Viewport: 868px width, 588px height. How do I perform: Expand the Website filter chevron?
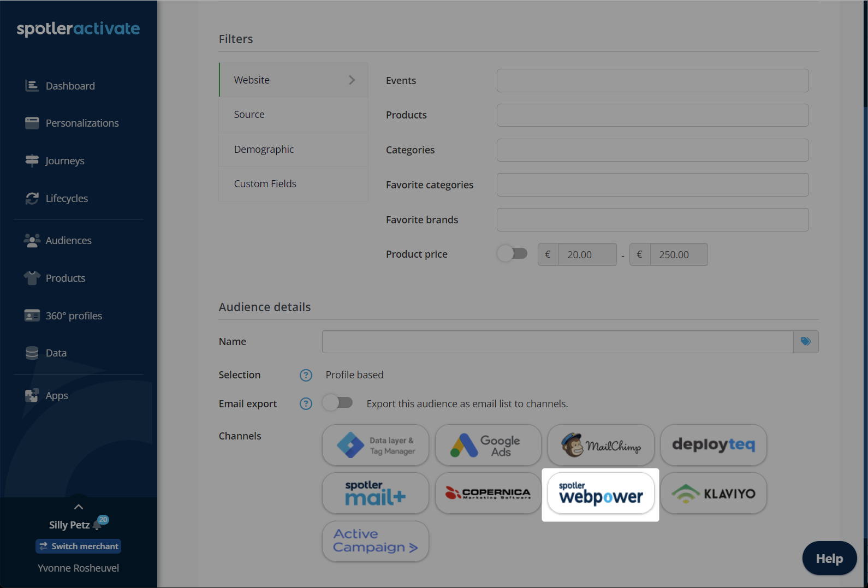[352, 80]
